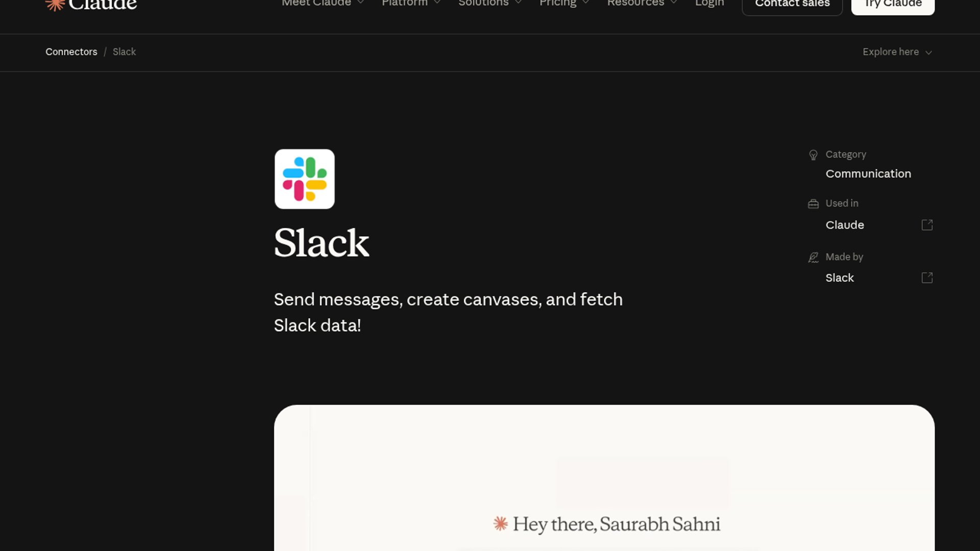Click the Made by pen icon
This screenshot has height=551, width=980.
tap(813, 258)
